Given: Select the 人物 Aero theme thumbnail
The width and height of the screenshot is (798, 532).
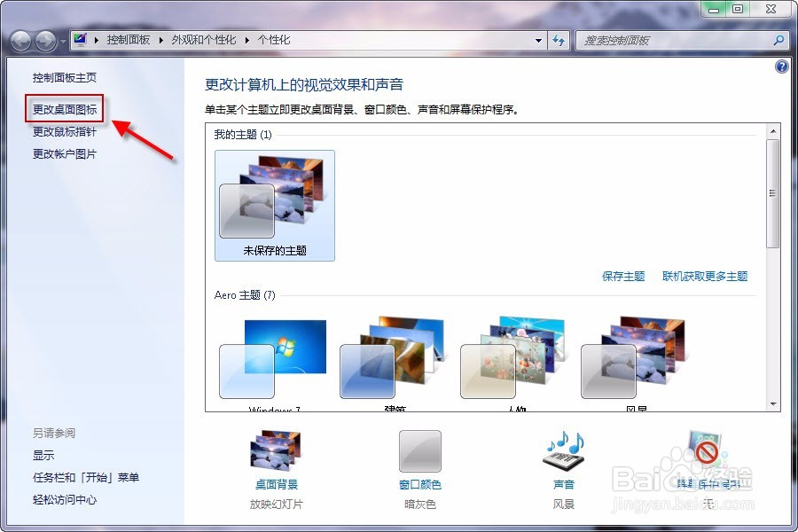Looking at the screenshot, I should coord(513,363).
